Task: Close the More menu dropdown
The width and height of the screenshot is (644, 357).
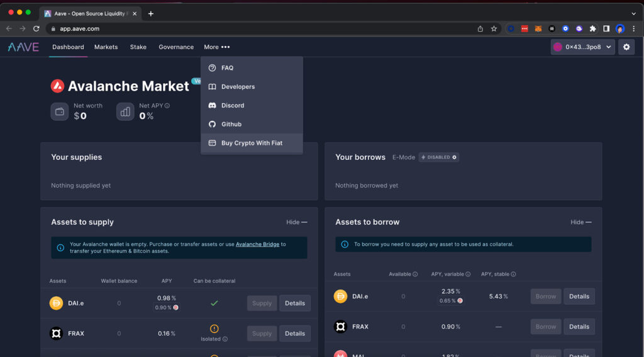Action: click(x=217, y=47)
